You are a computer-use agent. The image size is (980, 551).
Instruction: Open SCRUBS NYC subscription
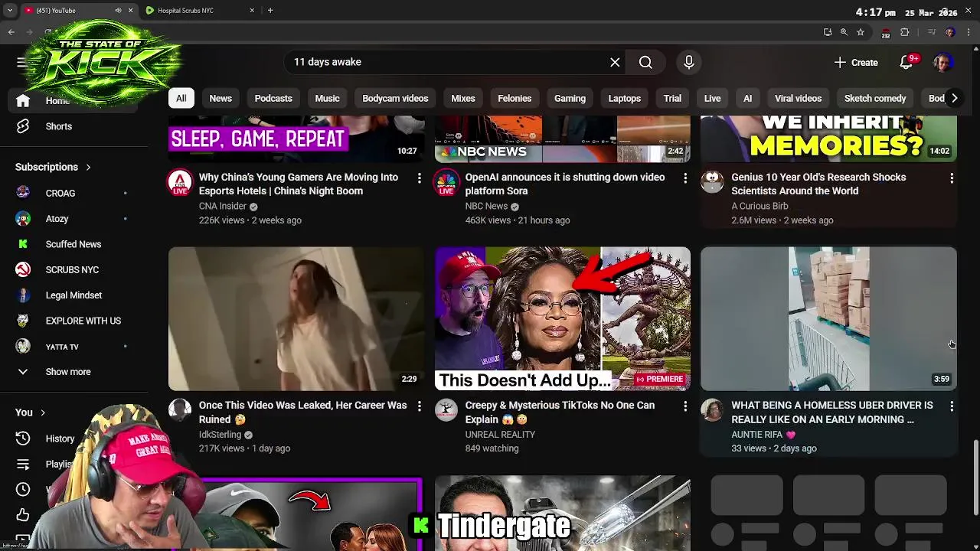tap(72, 269)
